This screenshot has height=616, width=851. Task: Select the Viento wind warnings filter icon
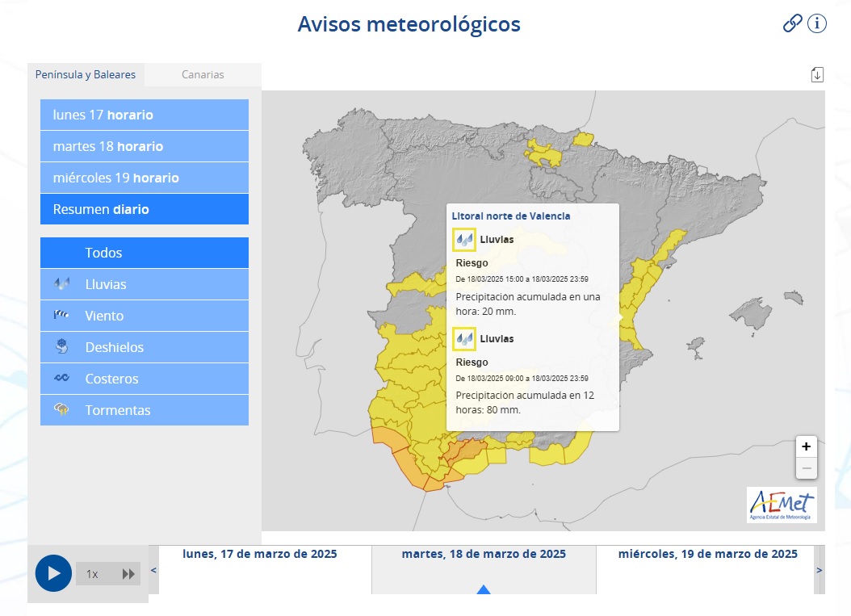(x=61, y=316)
